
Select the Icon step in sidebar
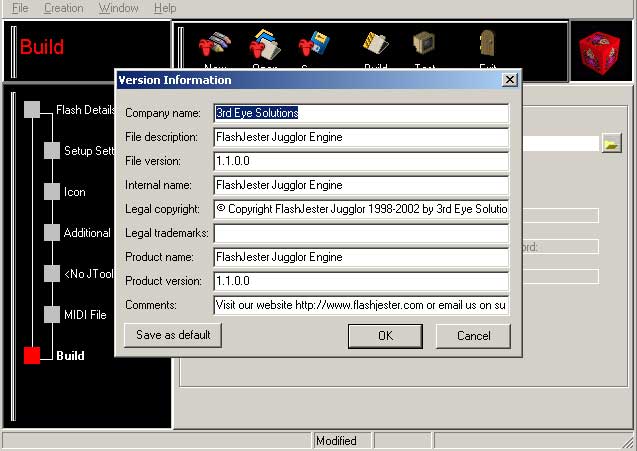(52, 192)
